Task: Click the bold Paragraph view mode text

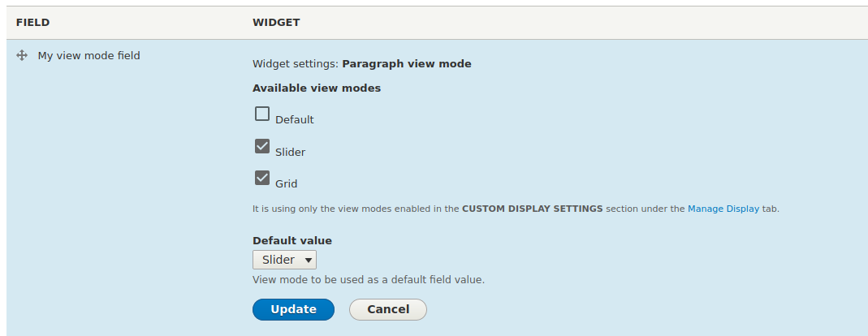Action: coord(407,63)
